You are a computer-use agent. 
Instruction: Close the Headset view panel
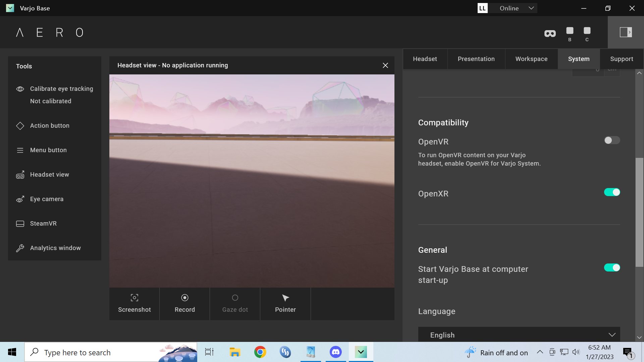click(x=385, y=65)
